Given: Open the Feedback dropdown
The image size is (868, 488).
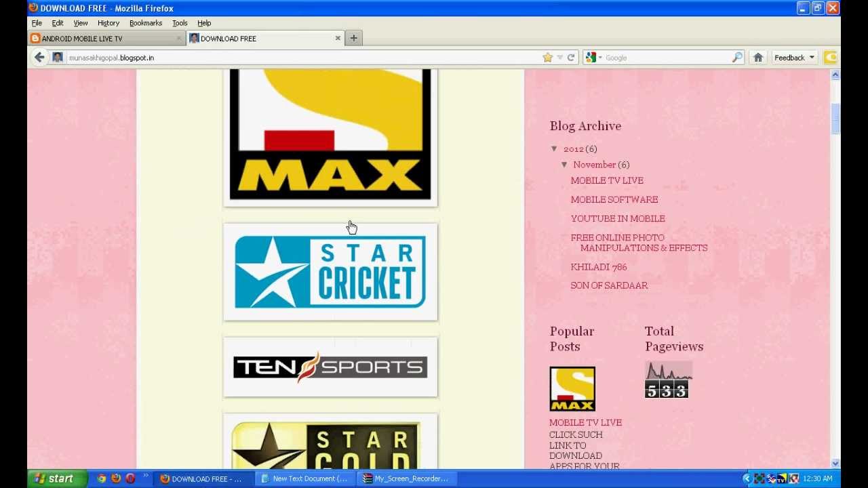Looking at the screenshot, I should [x=794, y=58].
